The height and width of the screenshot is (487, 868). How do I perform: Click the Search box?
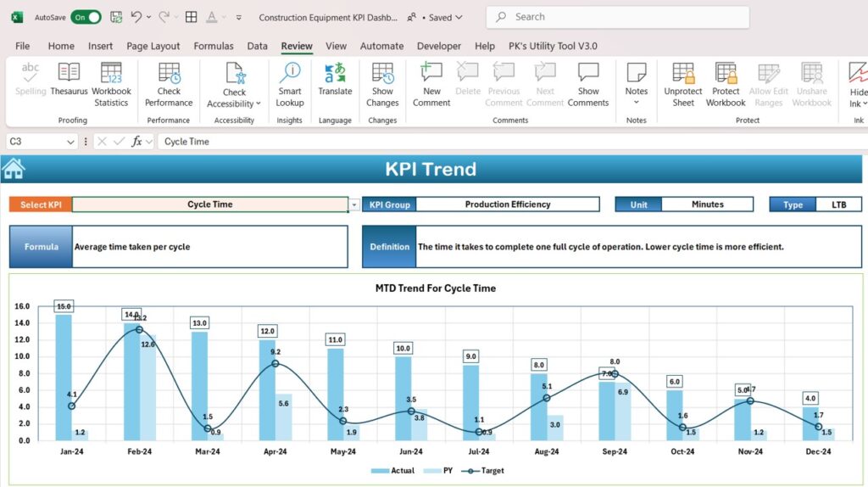[618, 17]
